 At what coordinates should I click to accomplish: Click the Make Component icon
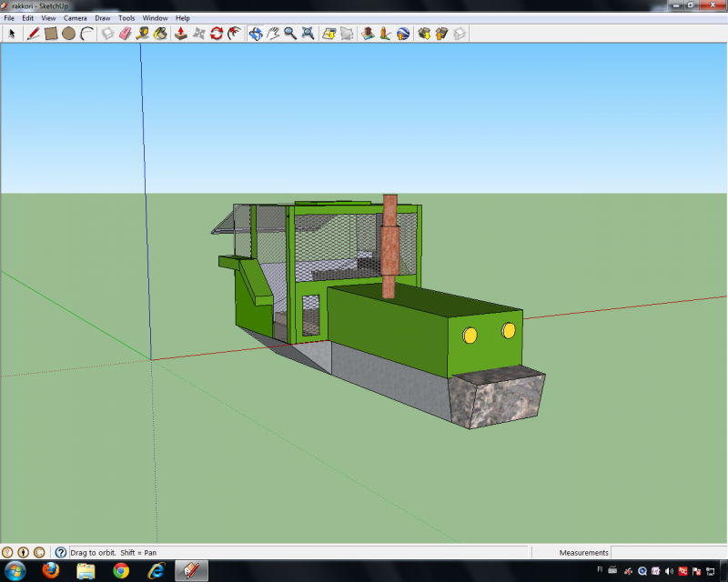tap(107, 34)
